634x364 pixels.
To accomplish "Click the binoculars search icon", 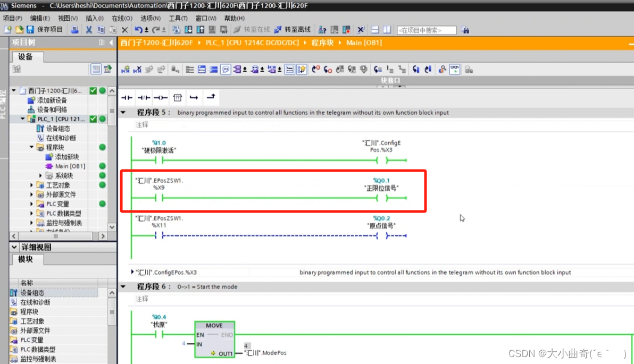I will pyautogui.click(x=465, y=30).
